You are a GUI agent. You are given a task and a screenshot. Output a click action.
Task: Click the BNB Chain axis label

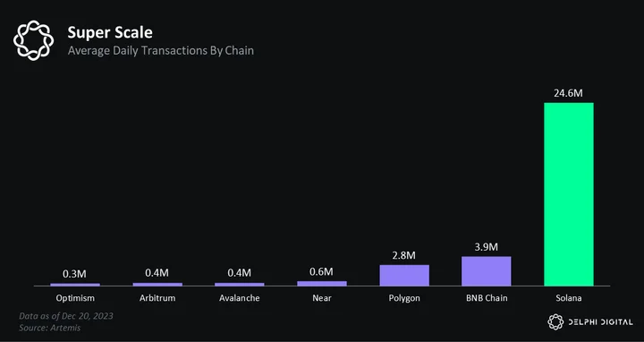point(487,298)
